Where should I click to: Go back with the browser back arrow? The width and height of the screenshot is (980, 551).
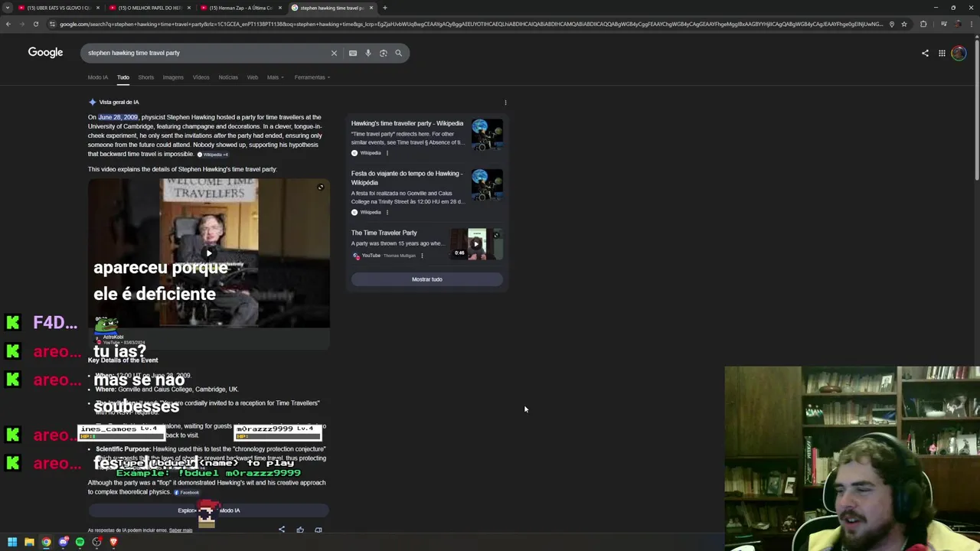(8, 24)
